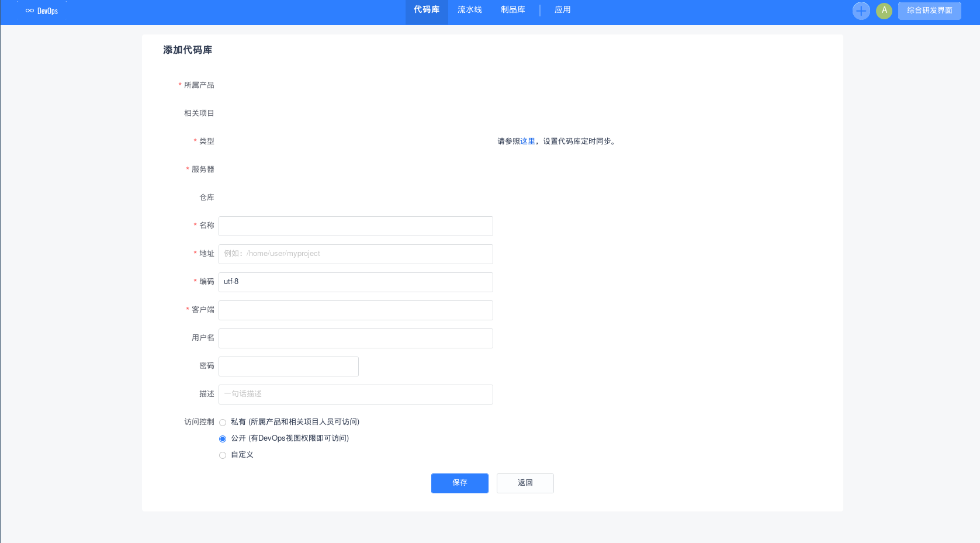Open the 应用 tab

(563, 10)
